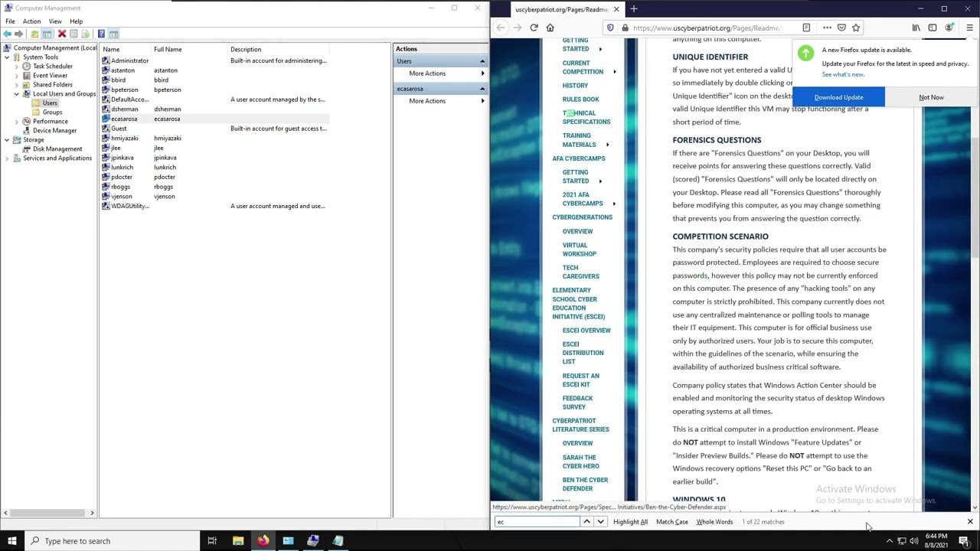Toggle Match Case in find bar
This screenshot has width=980, height=551.
coord(671,522)
